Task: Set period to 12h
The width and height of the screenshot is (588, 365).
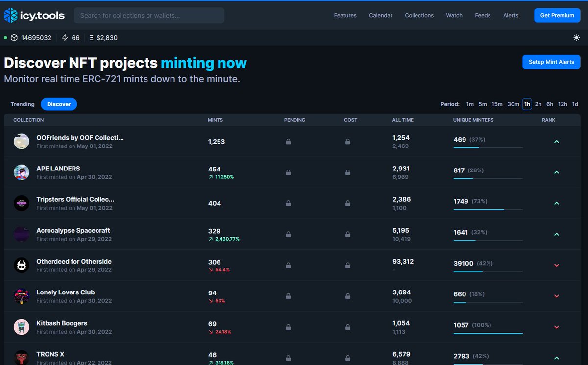Action: point(563,104)
